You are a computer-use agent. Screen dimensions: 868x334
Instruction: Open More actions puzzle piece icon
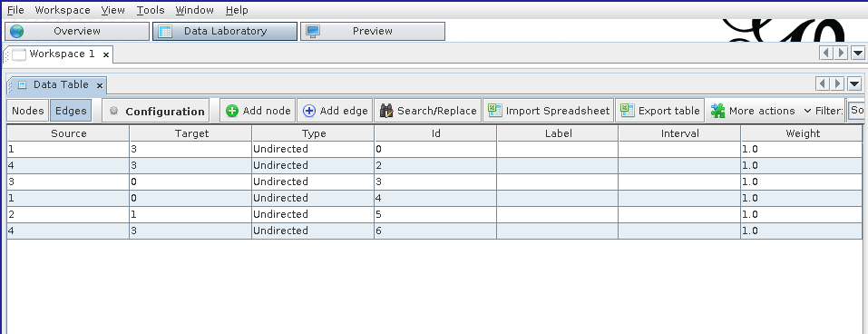click(718, 111)
